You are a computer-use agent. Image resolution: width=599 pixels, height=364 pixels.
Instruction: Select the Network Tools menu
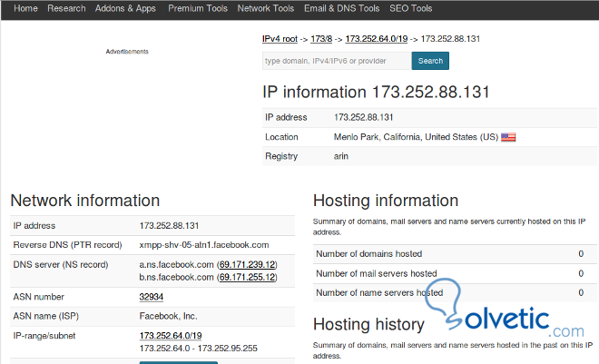tap(265, 8)
